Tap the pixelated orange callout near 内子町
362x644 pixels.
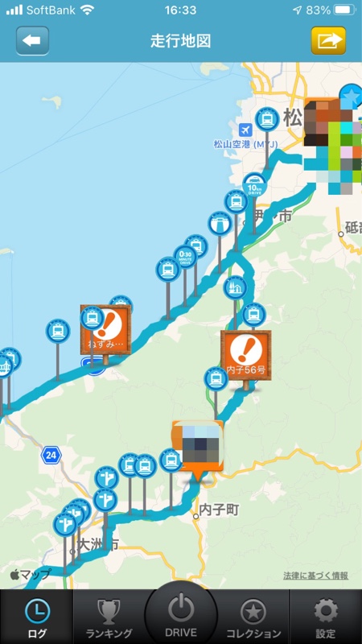(198, 446)
